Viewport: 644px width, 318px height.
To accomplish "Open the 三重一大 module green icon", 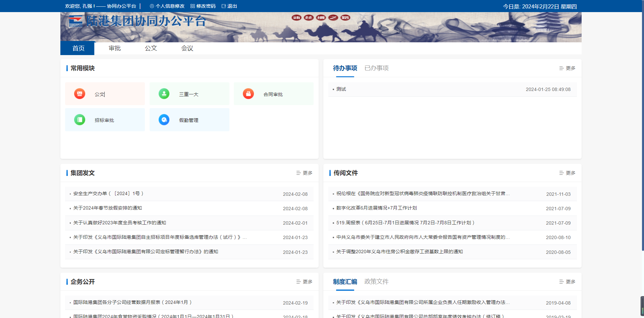I will coord(164,94).
